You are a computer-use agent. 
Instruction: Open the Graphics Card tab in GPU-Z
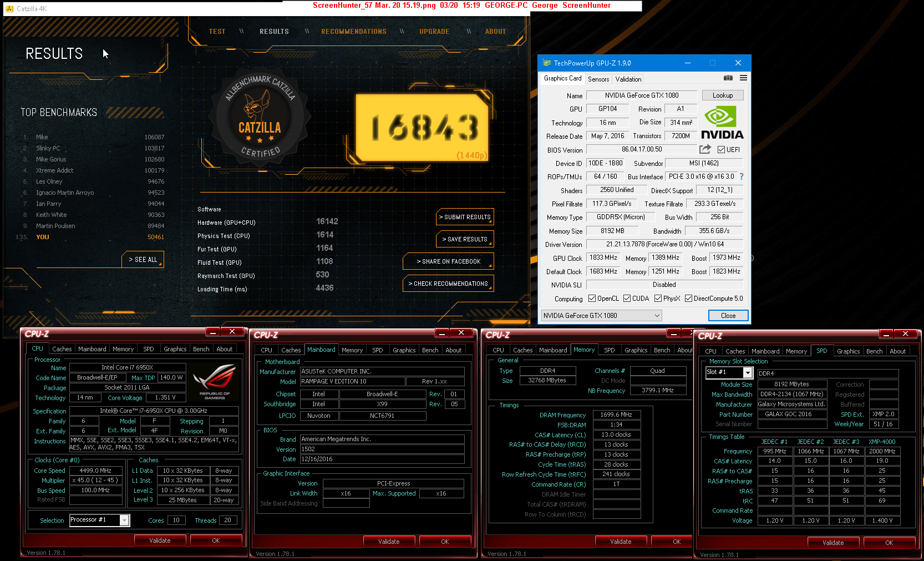pyautogui.click(x=562, y=78)
